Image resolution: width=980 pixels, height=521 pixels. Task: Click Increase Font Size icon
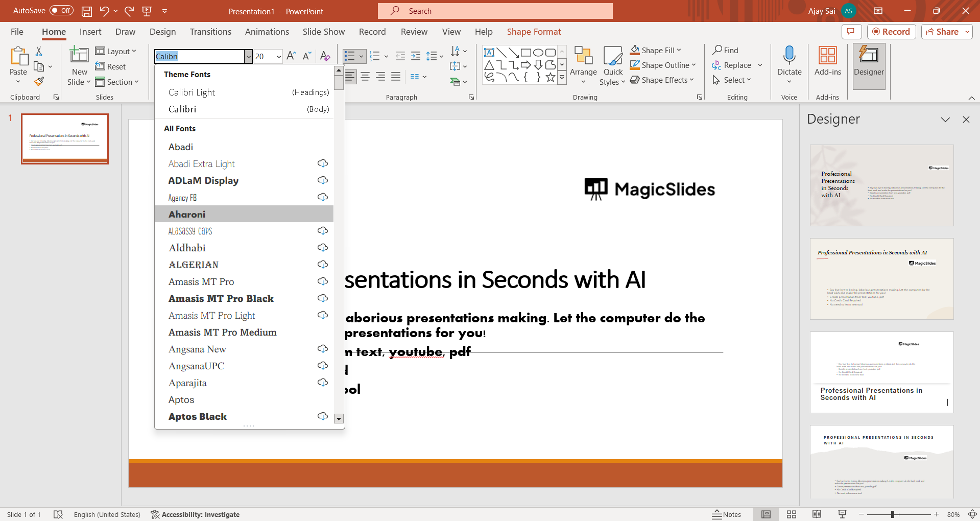tap(291, 56)
